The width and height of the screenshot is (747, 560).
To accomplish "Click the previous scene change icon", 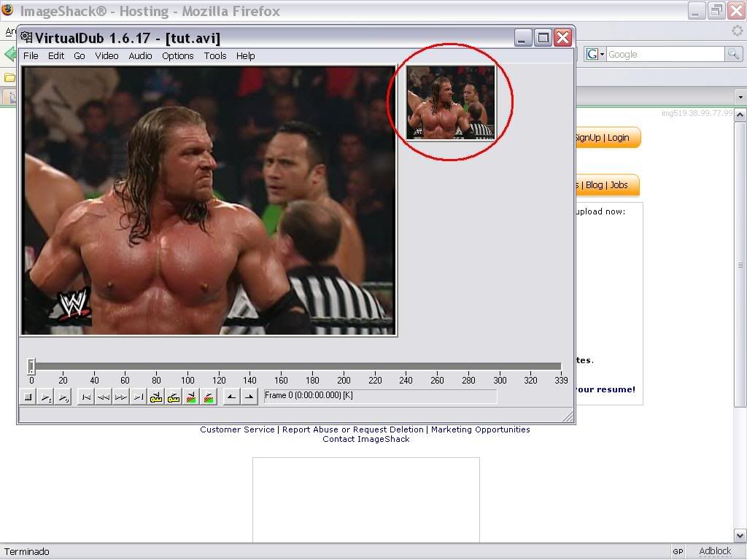I will [x=191, y=397].
